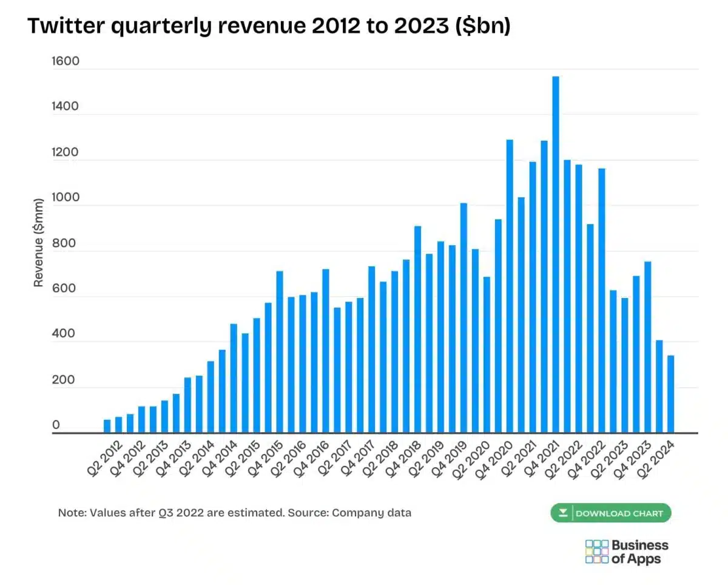Click the 'Q4 2016' x-axis label
Viewport: 728px width, 585px height.
pos(312,459)
